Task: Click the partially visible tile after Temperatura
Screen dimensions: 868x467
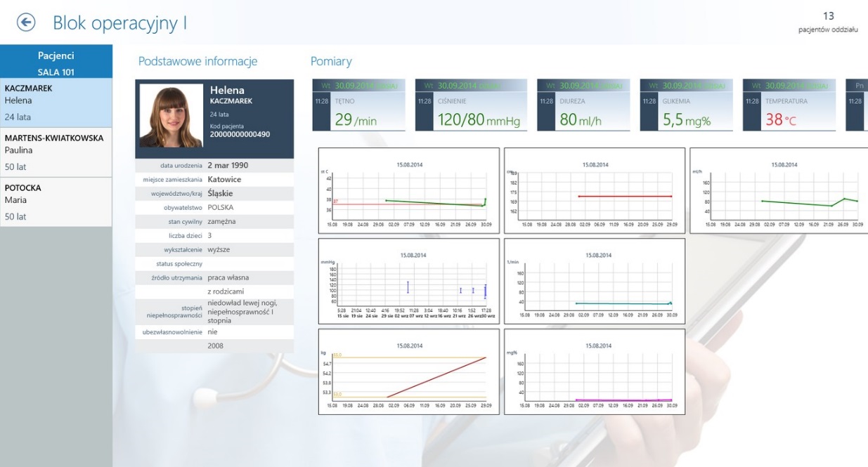Action: point(857,105)
